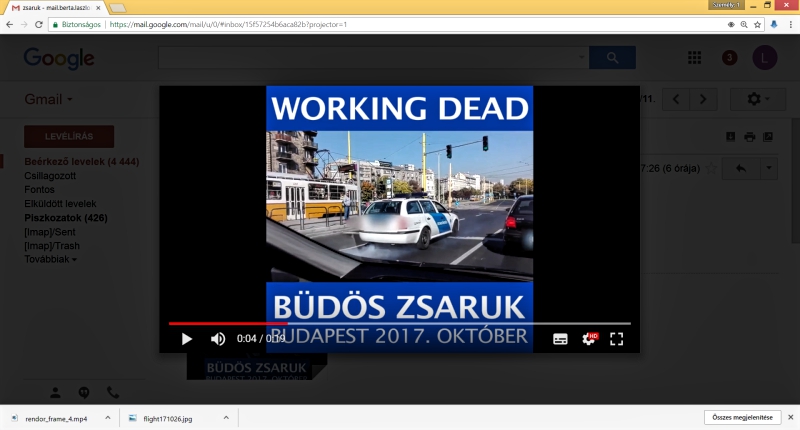Viewport: 800px width, 430px height.
Task: Open Hangouts conversations icon
Action: 84,393
